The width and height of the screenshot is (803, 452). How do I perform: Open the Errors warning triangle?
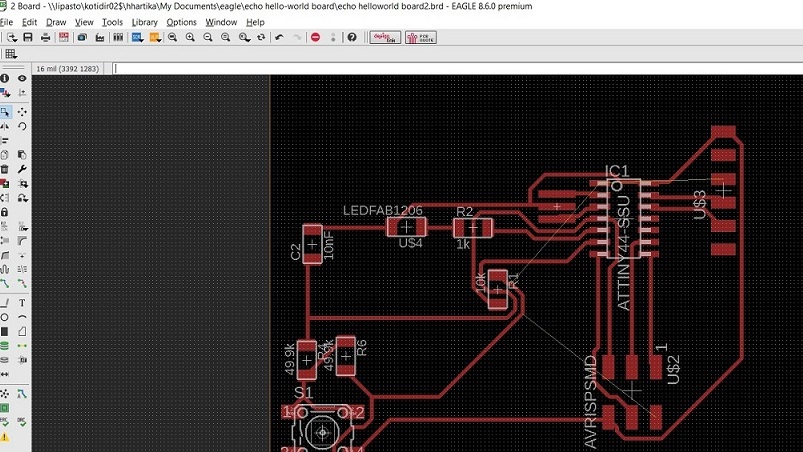click(x=5, y=437)
